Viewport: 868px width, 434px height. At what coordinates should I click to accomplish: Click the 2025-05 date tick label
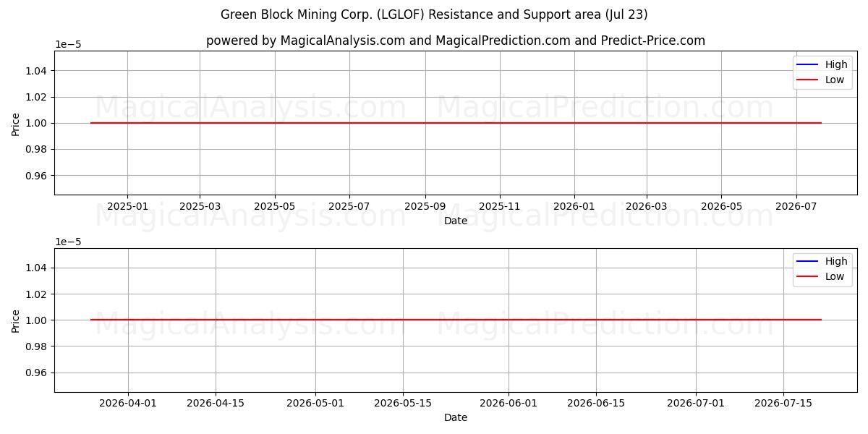tap(275, 206)
